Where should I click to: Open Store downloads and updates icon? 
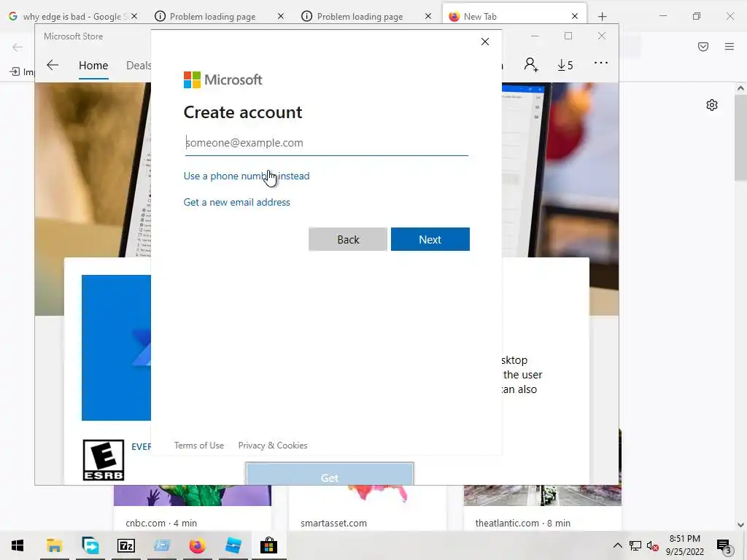tap(565, 65)
